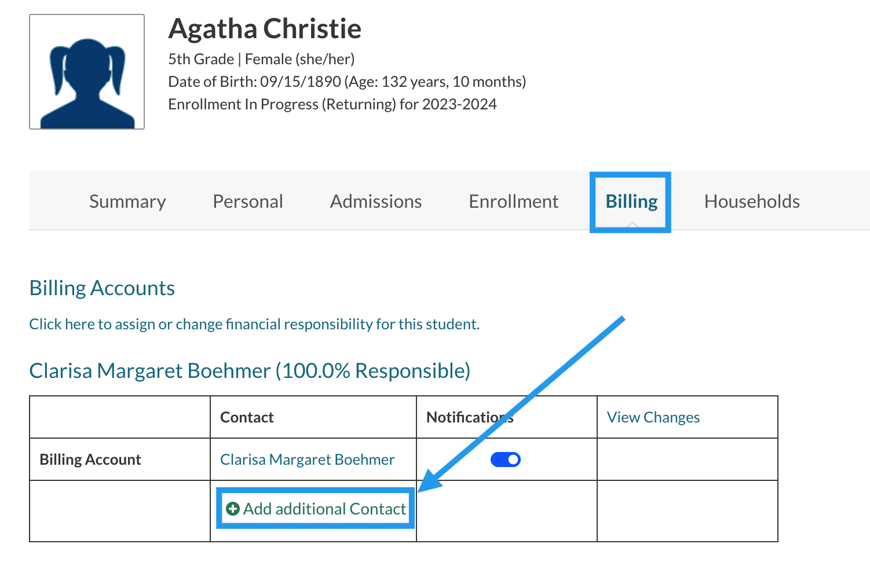The height and width of the screenshot is (588, 870).
Task: Open Clarisa Margaret Boehmer contact link in table
Action: (x=307, y=460)
